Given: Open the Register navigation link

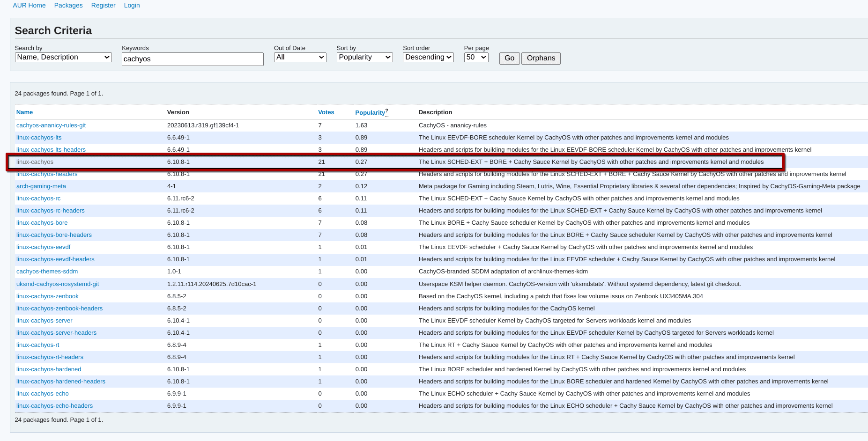Looking at the screenshot, I should click(x=103, y=5).
